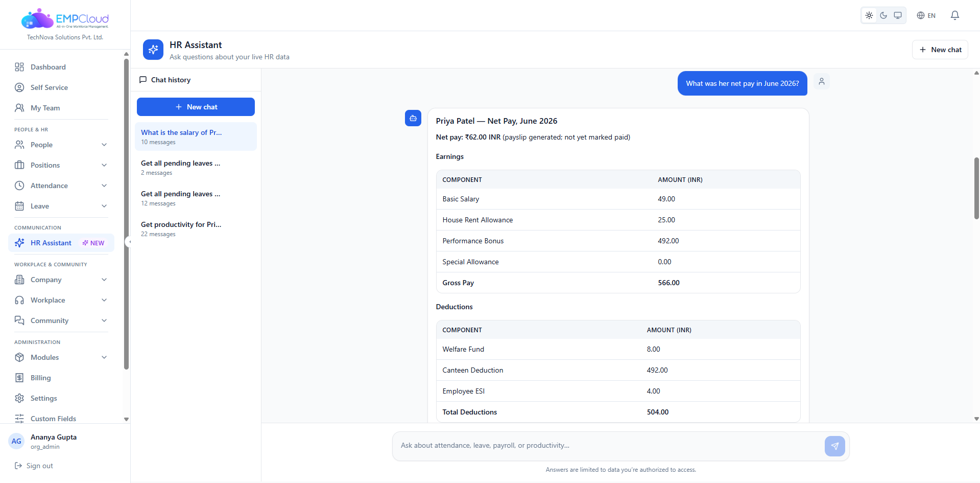Click the send message paper-plane icon
980x483 pixels.
pyautogui.click(x=834, y=446)
